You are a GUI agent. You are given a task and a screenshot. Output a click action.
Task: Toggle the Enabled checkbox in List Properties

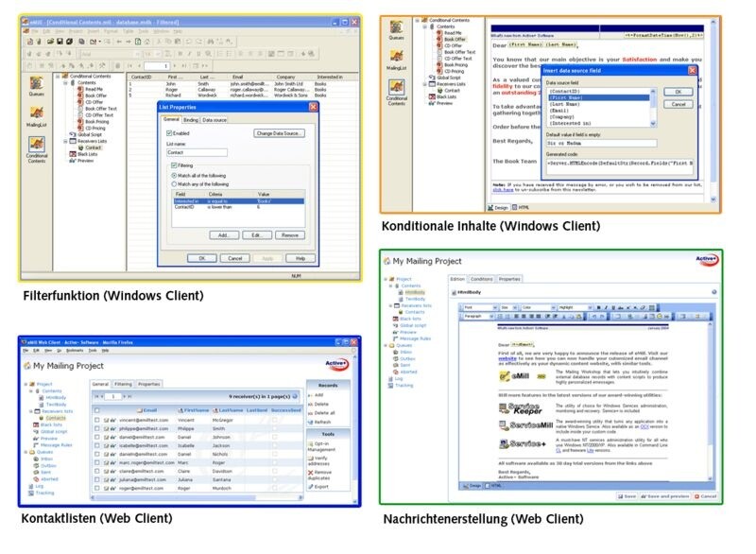[169, 133]
